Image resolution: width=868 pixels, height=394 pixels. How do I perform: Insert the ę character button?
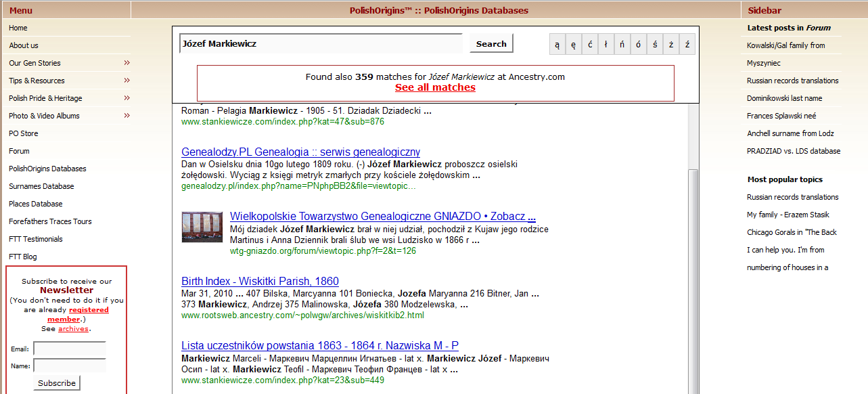click(x=574, y=44)
